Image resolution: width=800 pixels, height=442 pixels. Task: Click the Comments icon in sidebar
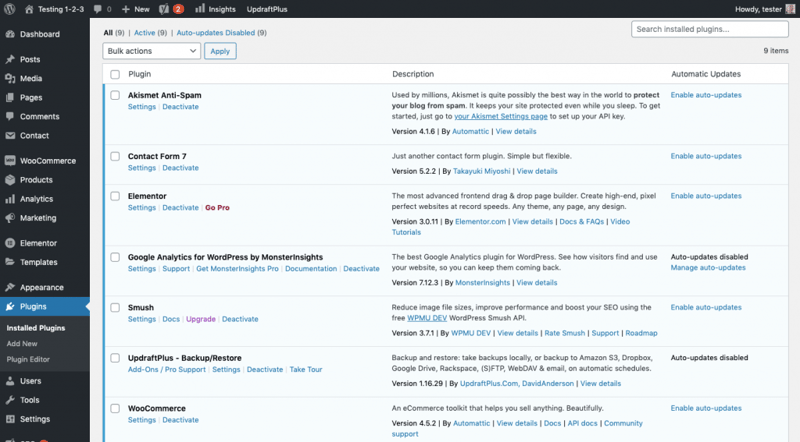click(x=10, y=116)
